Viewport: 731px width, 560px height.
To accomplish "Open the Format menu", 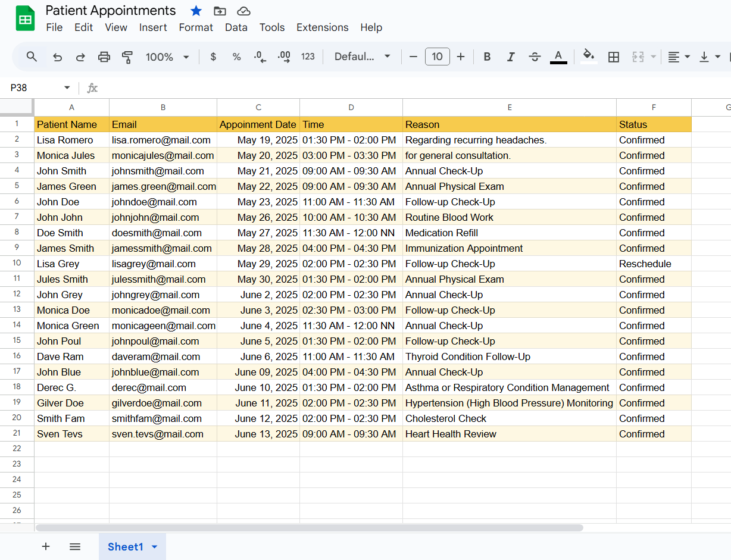I will point(196,27).
